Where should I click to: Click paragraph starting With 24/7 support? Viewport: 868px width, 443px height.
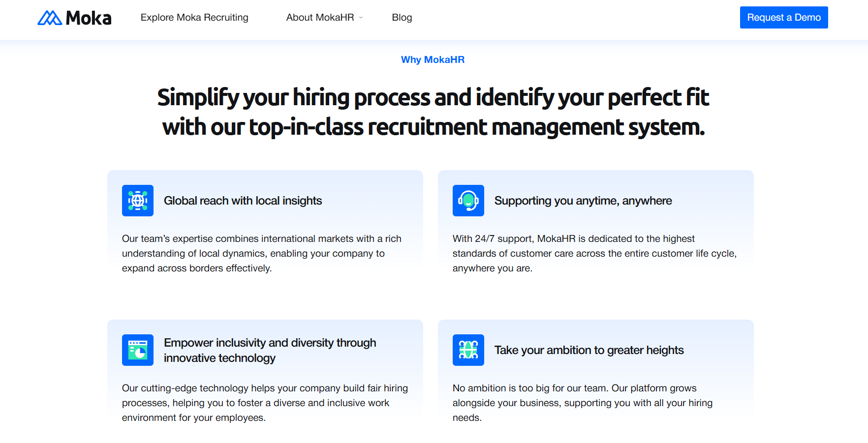(594, 253)
